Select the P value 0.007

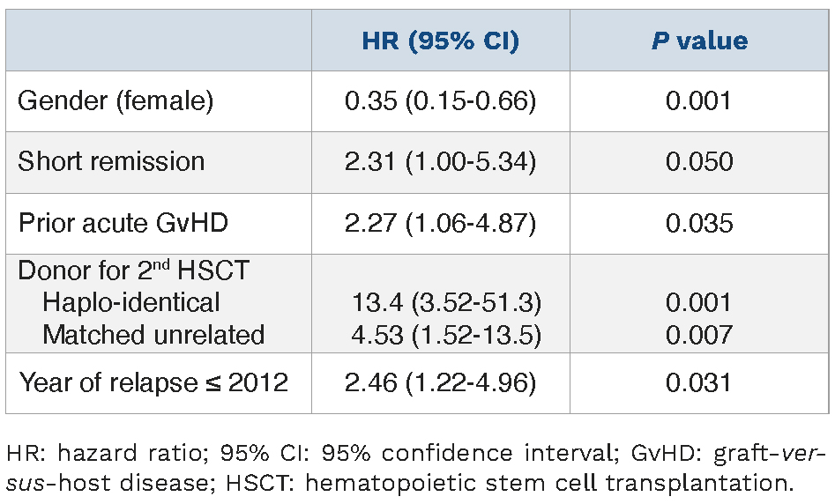698,334
